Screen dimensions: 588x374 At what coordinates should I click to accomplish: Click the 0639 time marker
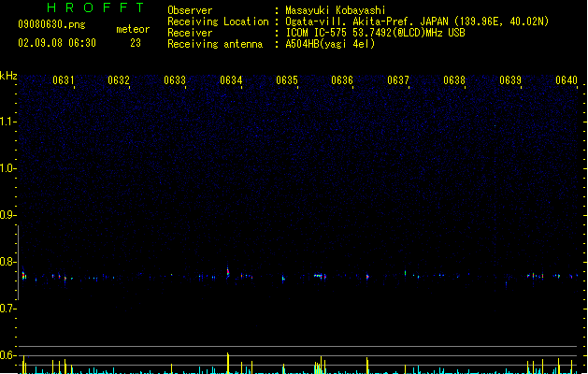click(510, 80)
